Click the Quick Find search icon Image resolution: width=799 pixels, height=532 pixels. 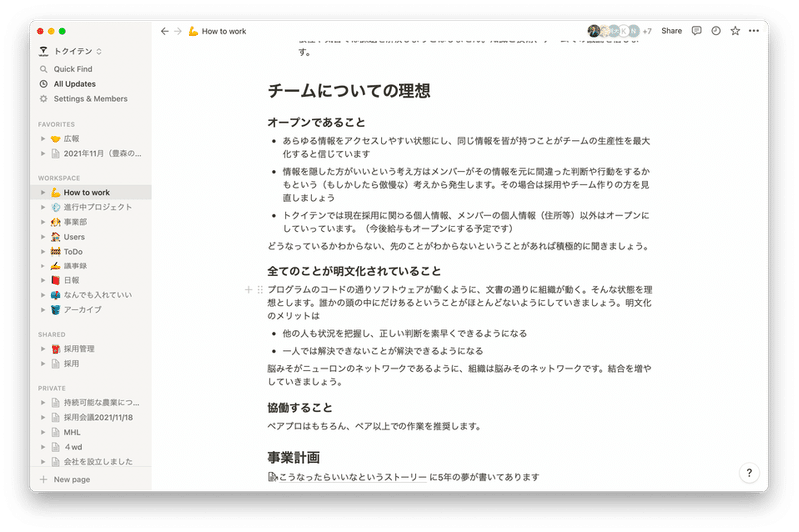pyautogui.click(x=43, y=69)
